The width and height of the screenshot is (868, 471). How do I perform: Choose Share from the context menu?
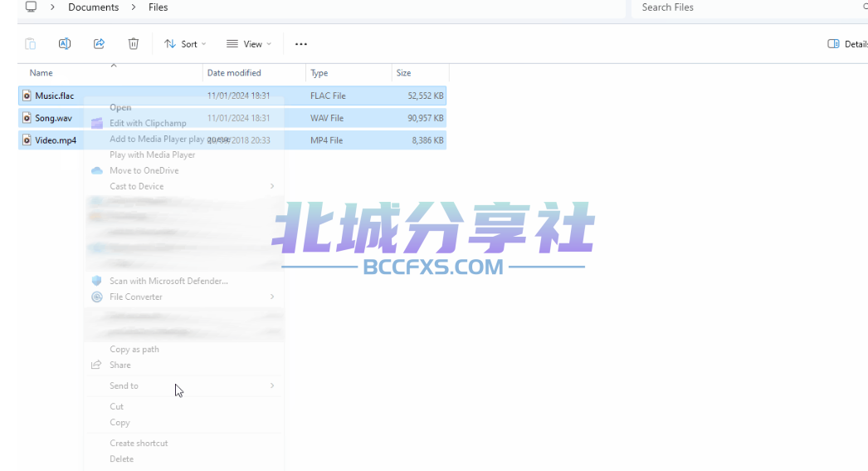point(183,366)
